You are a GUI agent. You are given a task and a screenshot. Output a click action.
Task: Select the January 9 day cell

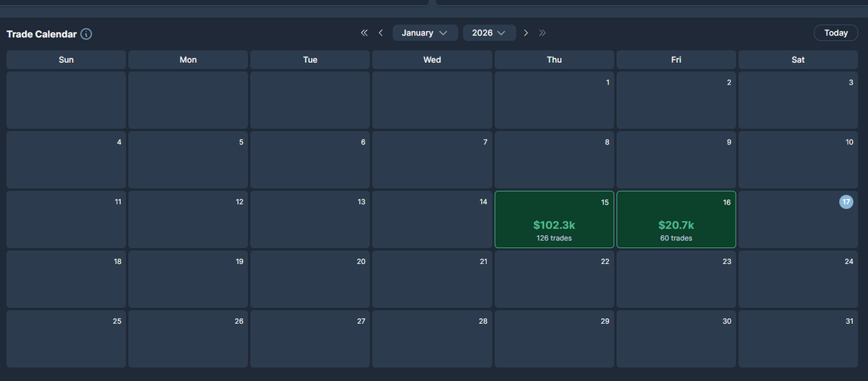[676, 160]
